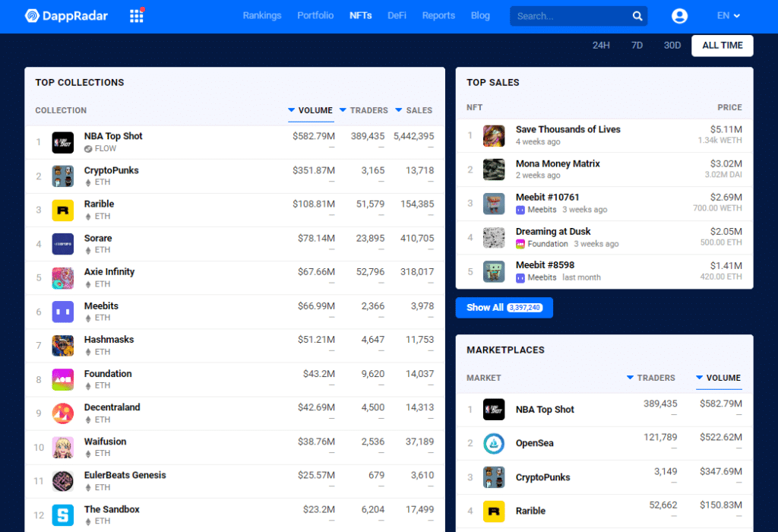Open the Reports nav item
778x532 pixels.
pos(438,15)
